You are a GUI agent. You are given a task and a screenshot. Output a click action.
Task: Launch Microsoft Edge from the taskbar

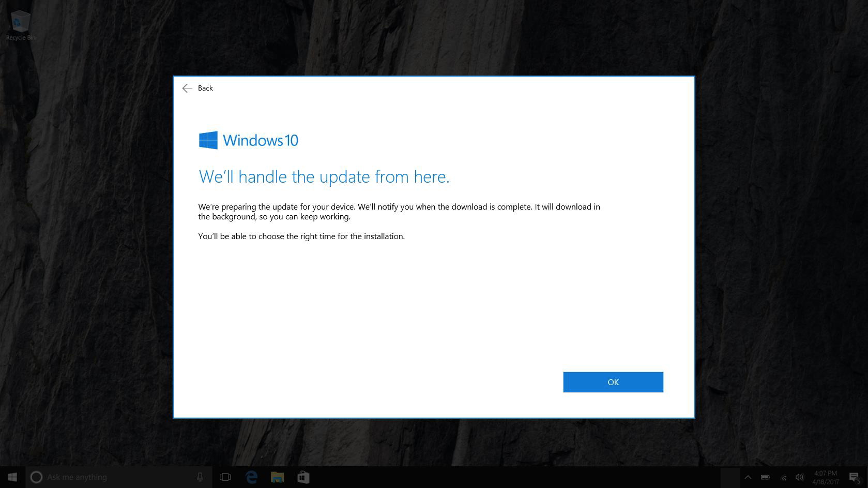[251, 477]
